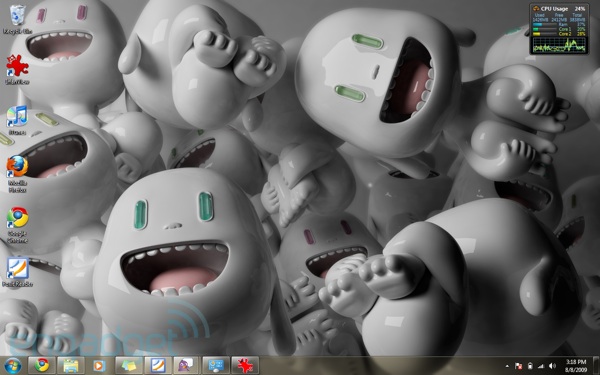Viewport: 600px width, 375px height.
Task: Open the Control Panel taskbar button
Action: click(216, 365)
